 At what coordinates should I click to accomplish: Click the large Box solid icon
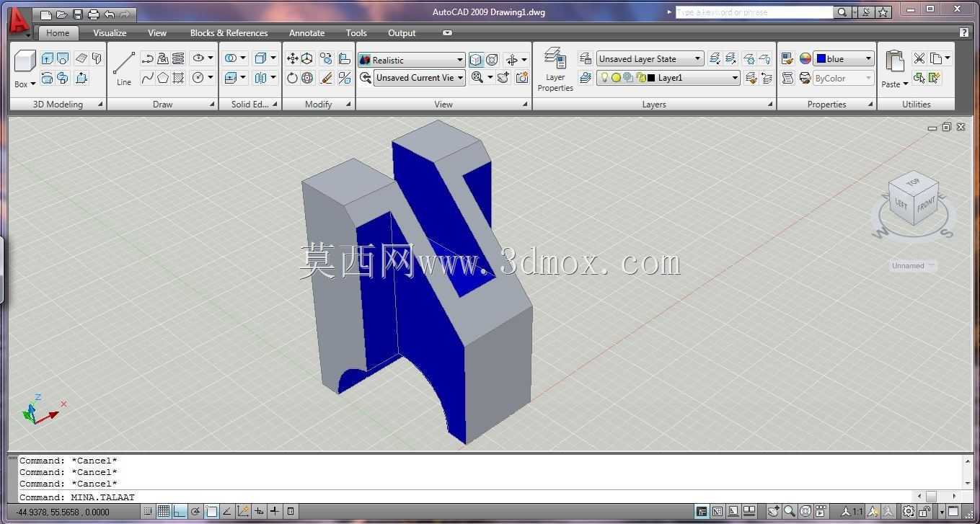pos(25,61)
